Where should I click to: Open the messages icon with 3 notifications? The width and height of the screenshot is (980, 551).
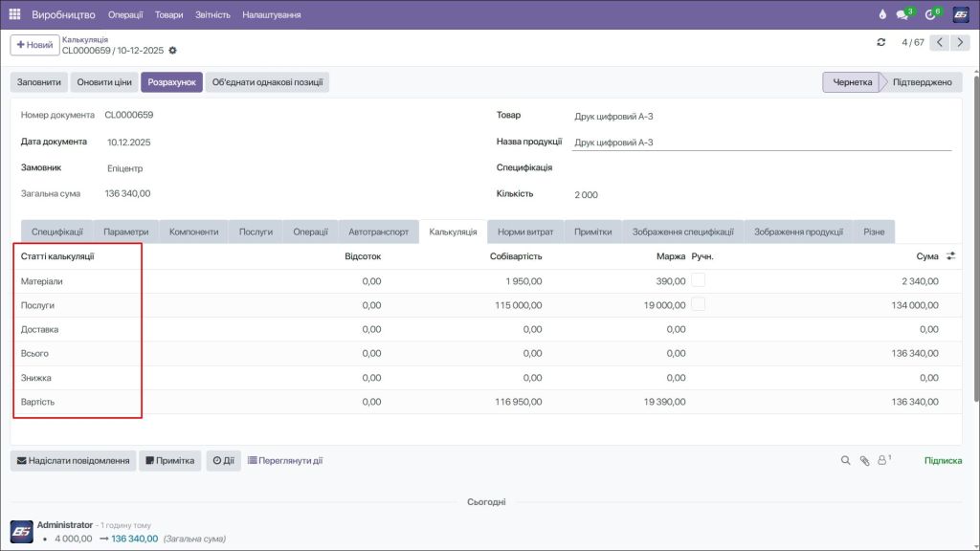[902, 13]
